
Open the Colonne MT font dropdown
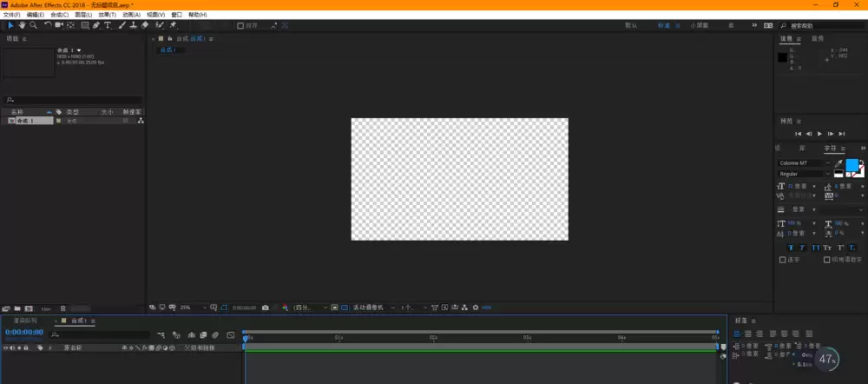click(805, 163)
